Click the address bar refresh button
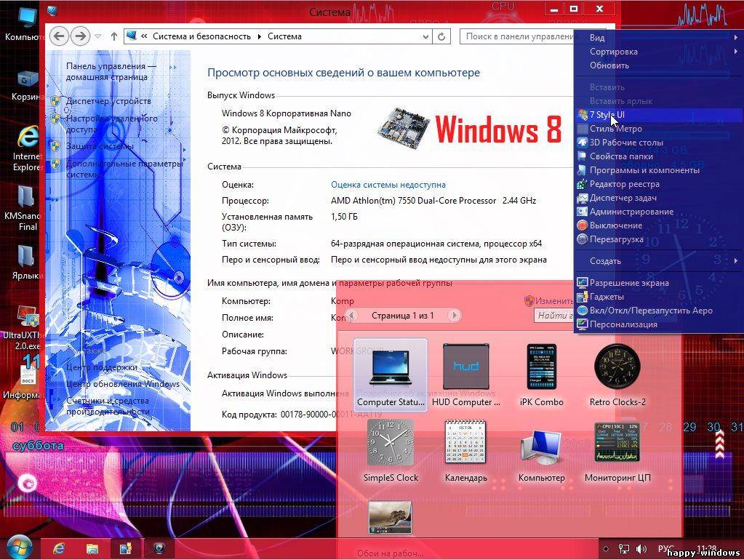Viewport: 744px width, 560px height. click(x=441, y=36)
